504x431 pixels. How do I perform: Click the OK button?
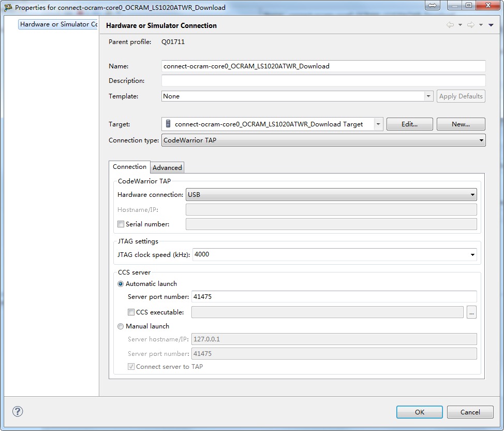coord(420,412)
